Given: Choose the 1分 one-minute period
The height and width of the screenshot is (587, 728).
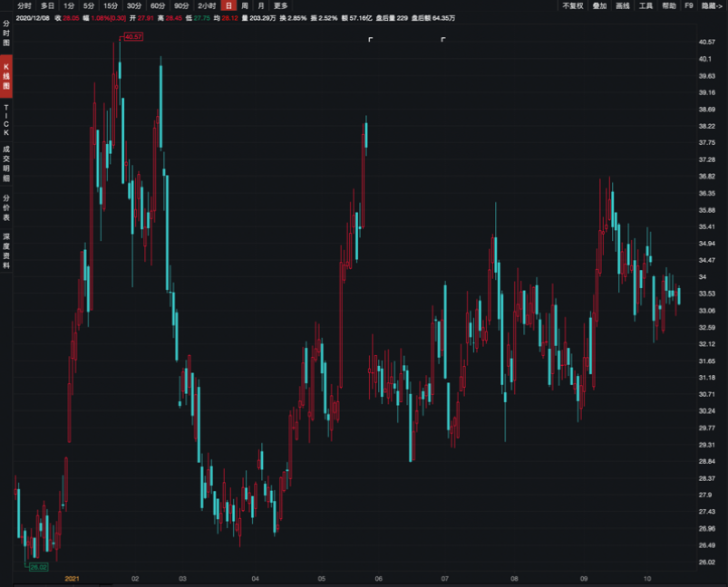Looking at the screenshot, I should click(x=69, y=6).
